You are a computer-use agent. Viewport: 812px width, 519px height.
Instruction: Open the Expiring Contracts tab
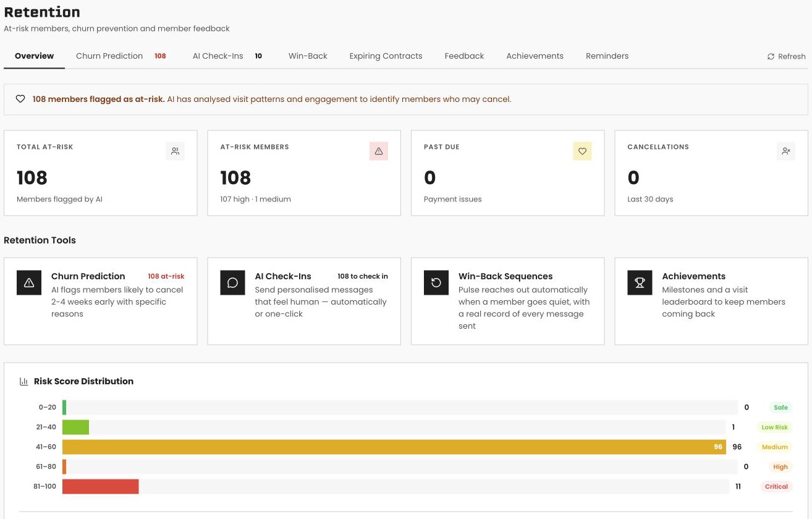click(386, 56)
